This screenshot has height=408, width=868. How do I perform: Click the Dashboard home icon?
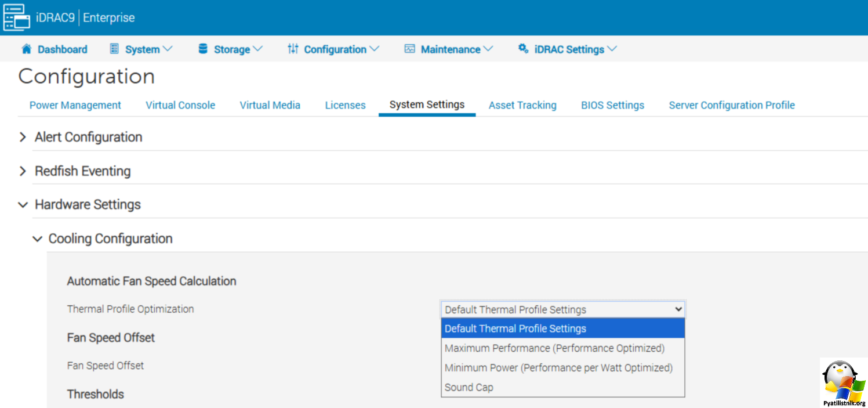click(26, 49)
